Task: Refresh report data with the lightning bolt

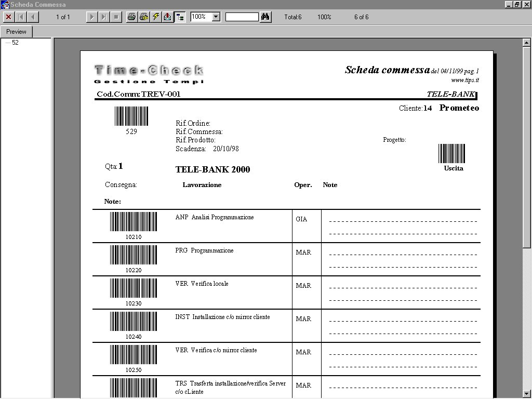Action: 156,17
